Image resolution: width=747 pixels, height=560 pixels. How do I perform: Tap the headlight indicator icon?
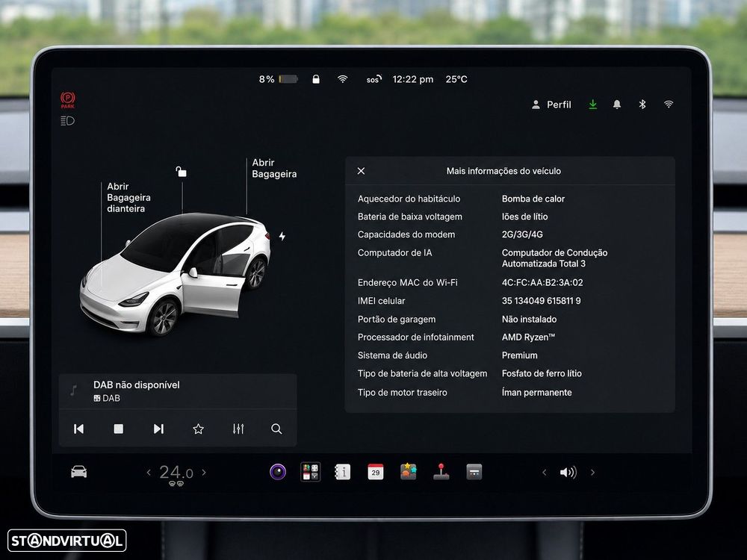coord(68,121)
